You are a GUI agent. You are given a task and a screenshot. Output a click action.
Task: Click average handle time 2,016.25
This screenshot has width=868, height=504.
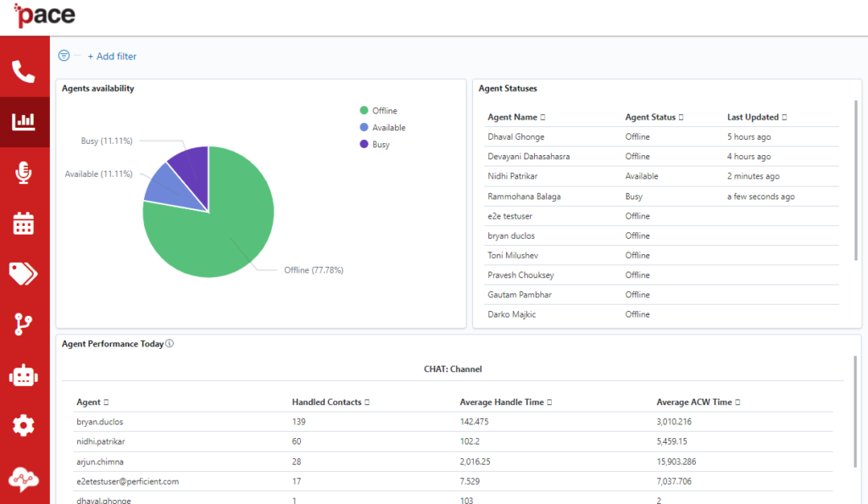tap(475, 462)
